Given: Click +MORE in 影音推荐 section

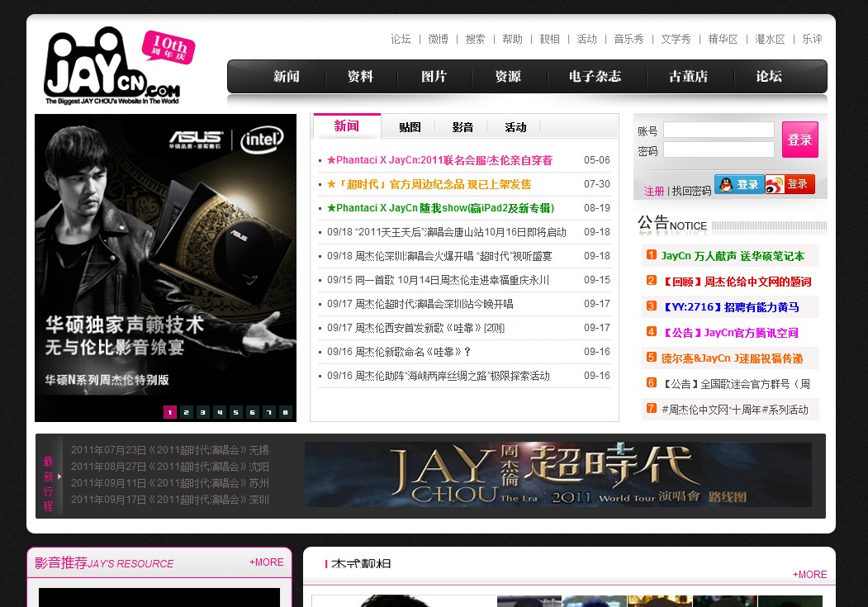Looking at the screenshot, I should 266,562.
